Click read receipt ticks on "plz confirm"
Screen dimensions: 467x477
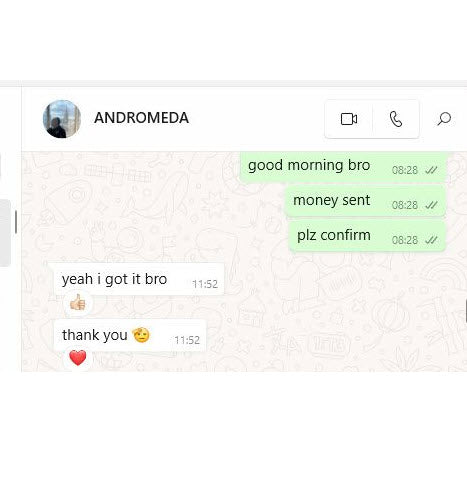(431, 240)
